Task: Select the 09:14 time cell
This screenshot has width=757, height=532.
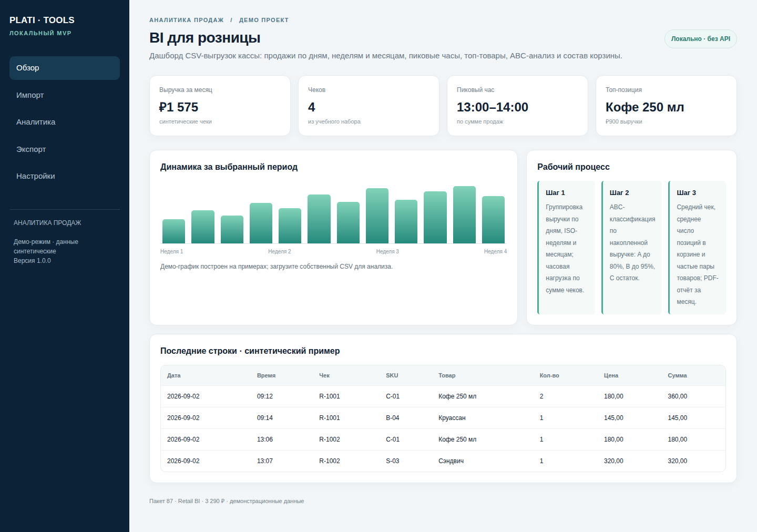Action: coord(265,418)
